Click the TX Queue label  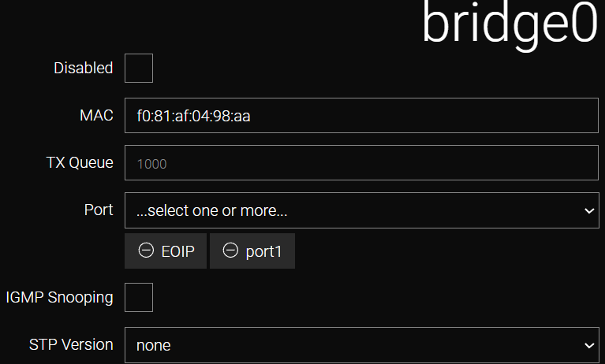pyautogui.click(x=80, y=163)
